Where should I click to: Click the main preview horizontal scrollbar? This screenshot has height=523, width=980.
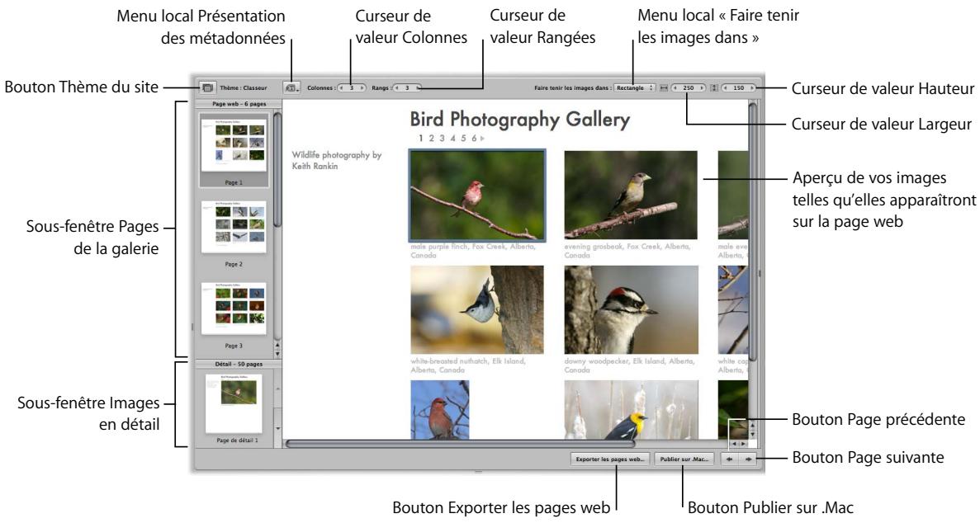point(461,444)
